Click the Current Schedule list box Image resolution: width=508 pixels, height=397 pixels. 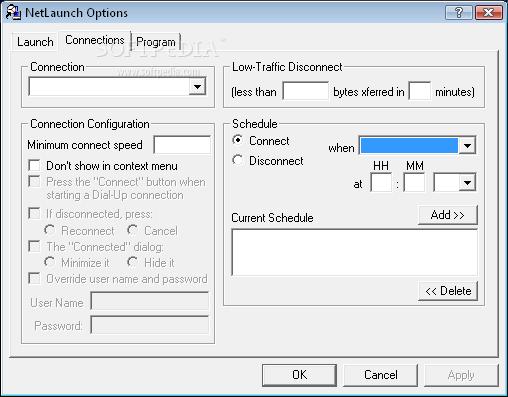pyautogui.click(x=354, y=252)
